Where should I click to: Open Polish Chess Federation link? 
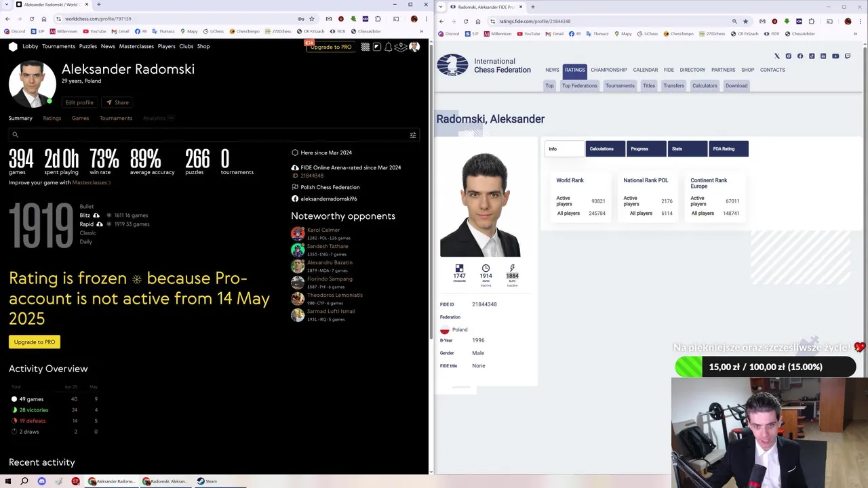point(330,187)
